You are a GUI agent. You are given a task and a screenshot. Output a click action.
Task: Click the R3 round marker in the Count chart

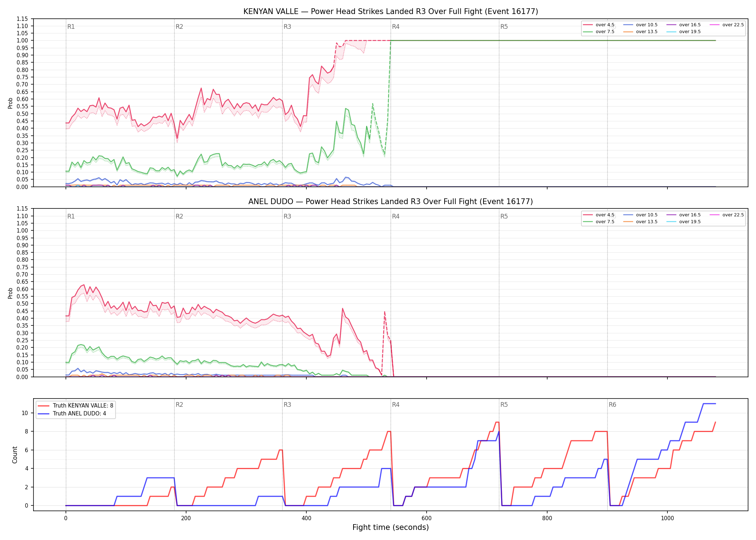click(x=287, y=405)
